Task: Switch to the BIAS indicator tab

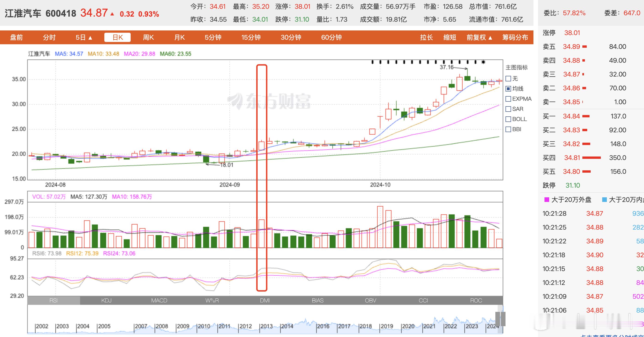Action: (318, 300)
